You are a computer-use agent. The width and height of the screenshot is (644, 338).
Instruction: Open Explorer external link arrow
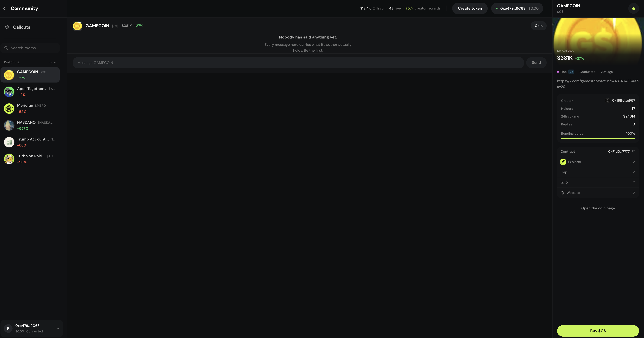pyautogui.click(x=634, y=162)
